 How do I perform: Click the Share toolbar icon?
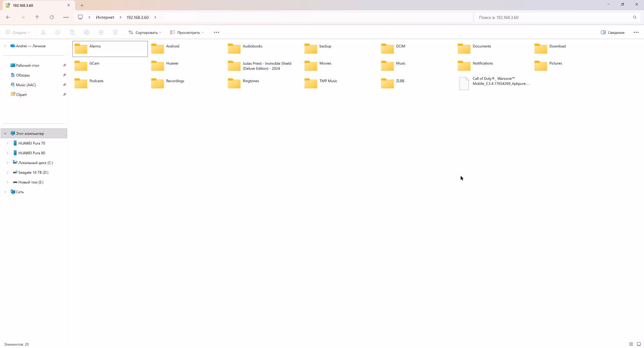point(101,32)
